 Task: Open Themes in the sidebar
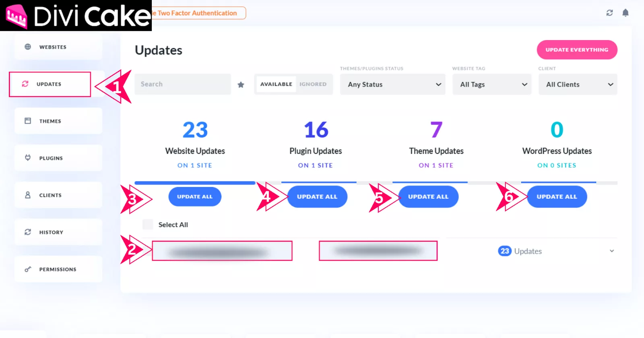(58, 121)
